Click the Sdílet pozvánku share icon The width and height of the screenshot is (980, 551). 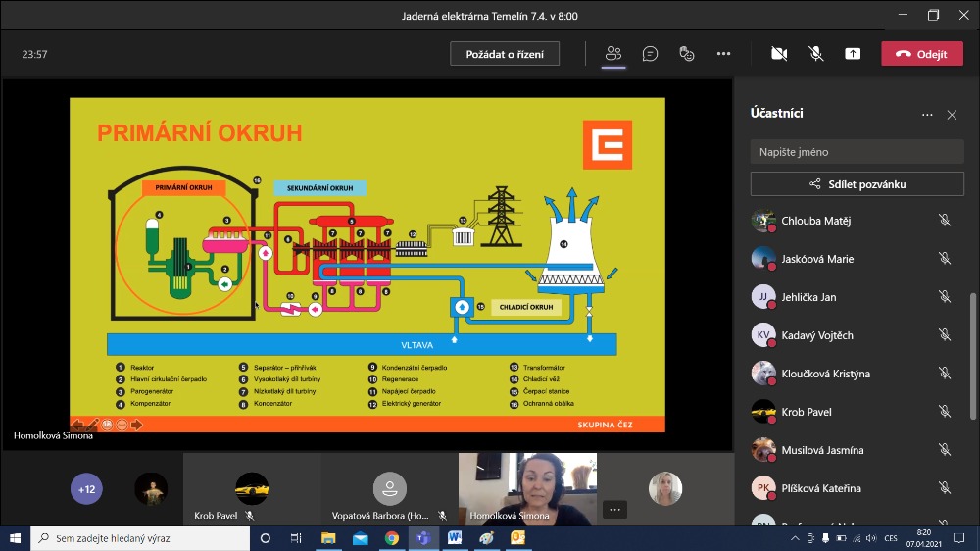814,184
